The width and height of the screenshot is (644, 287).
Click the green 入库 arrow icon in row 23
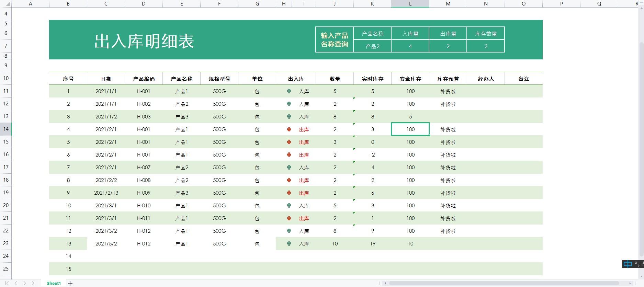click(x=289, y=244)
